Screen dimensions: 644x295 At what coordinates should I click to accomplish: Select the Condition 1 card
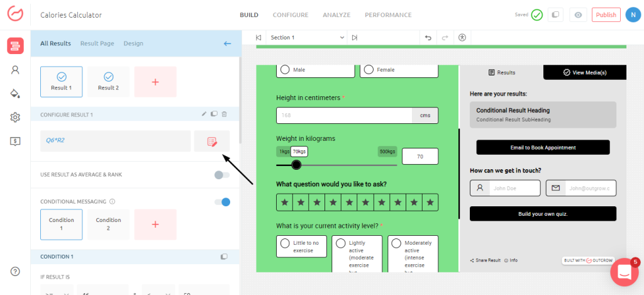[61, 225]
